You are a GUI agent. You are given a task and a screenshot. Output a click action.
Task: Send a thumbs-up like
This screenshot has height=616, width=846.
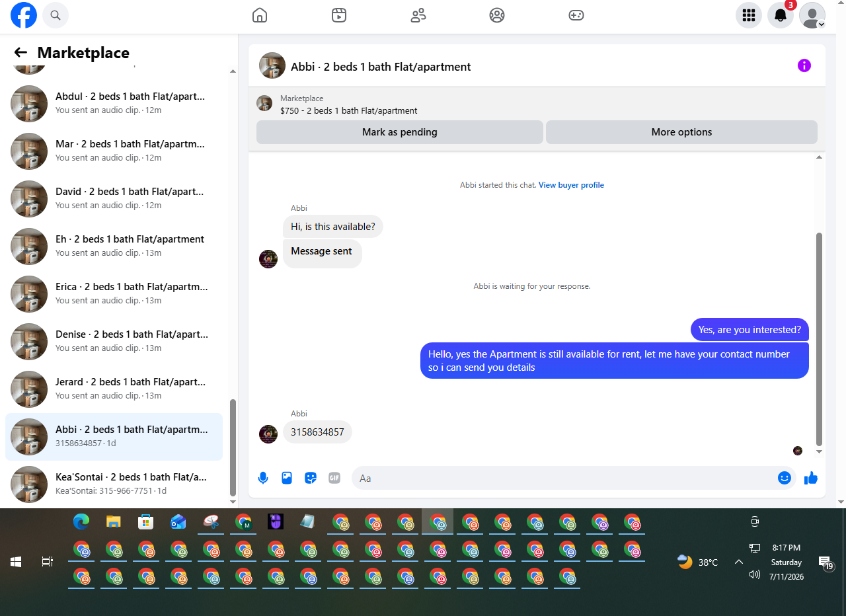coord(811,478)
